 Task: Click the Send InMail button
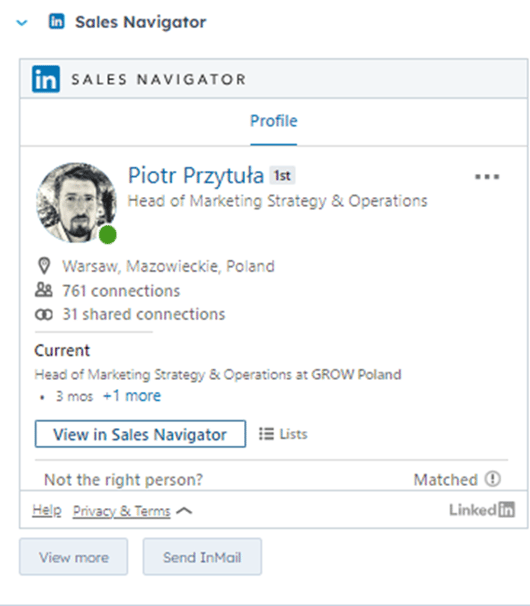coord(202,557)
